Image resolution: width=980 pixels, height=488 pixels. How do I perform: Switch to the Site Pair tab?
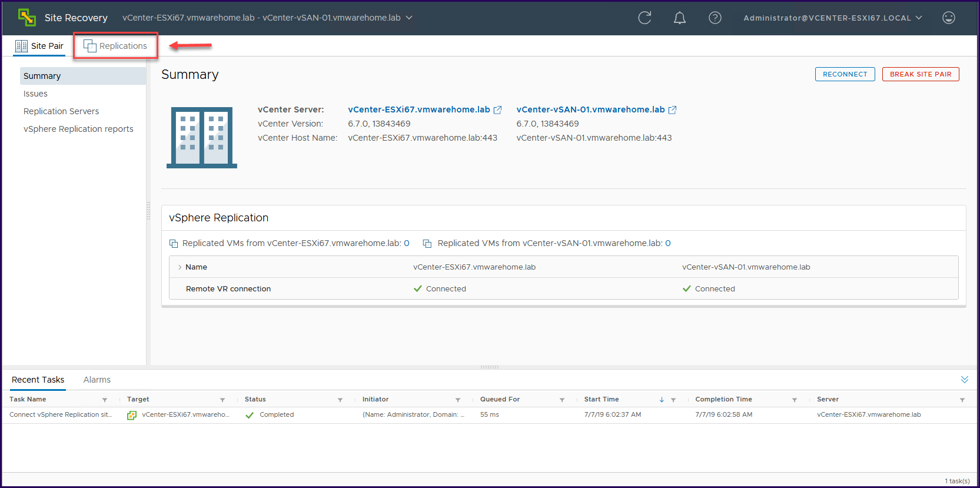click(39, 46)
